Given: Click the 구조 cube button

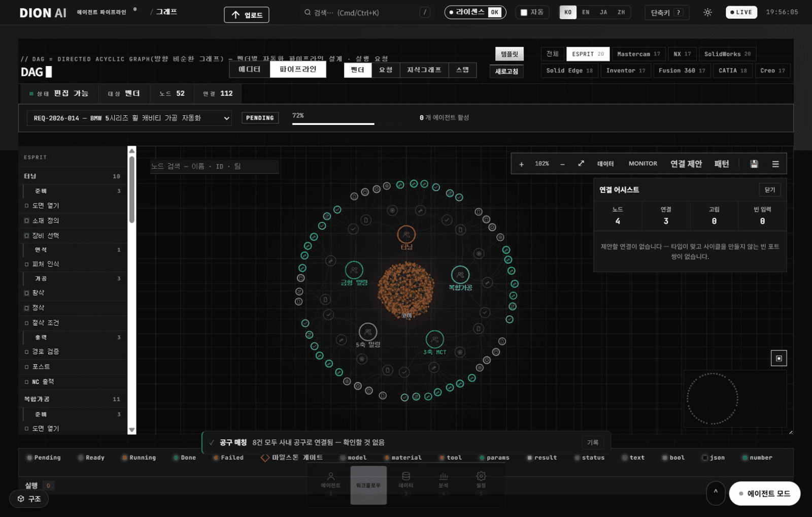Looking at the screenshot, I should [29, 499].
